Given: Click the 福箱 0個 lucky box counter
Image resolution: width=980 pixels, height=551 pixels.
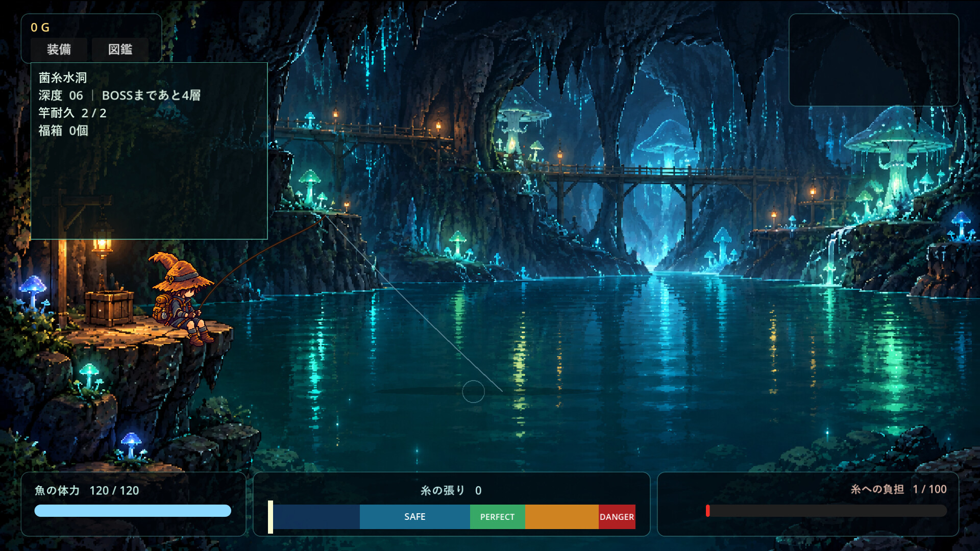Looking at the screenshot, I should point(63,131).
